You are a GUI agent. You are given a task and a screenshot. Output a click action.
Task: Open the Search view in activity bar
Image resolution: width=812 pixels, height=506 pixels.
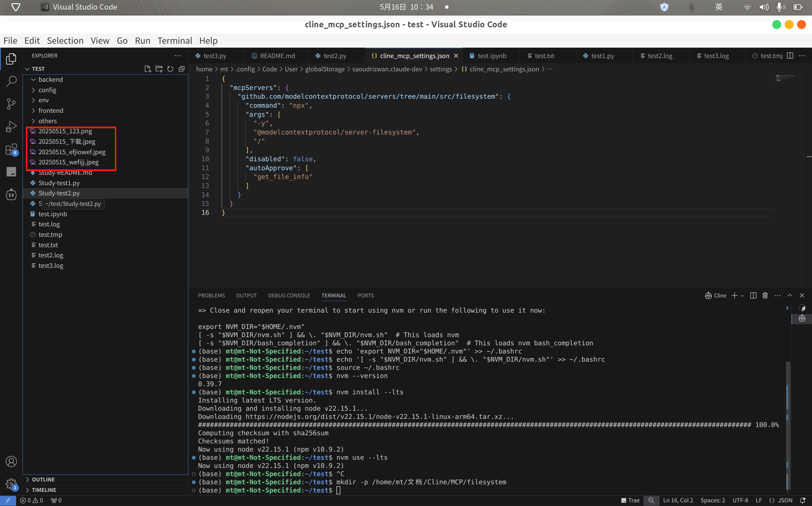coord(11,81)
